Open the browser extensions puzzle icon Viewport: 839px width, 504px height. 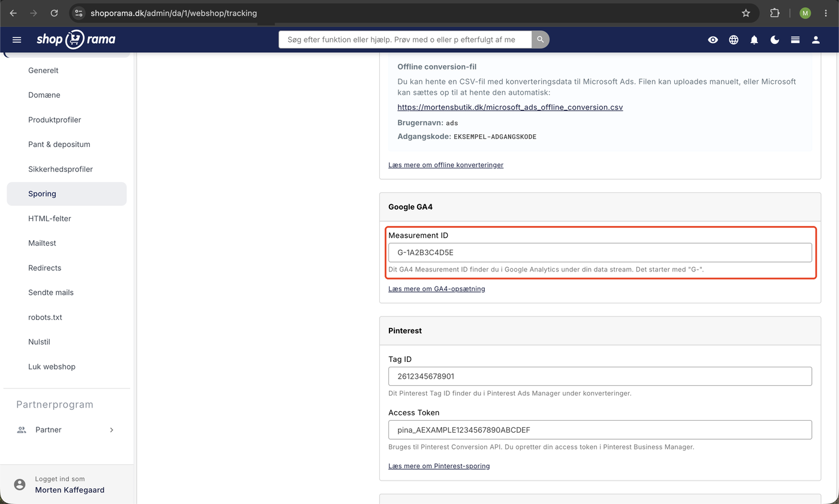tap(774, 13)
